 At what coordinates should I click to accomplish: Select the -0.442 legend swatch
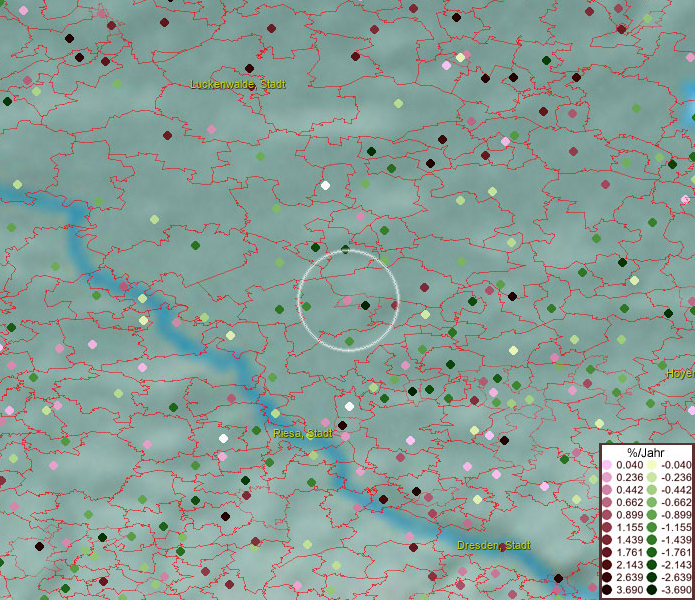pos(652,490)
